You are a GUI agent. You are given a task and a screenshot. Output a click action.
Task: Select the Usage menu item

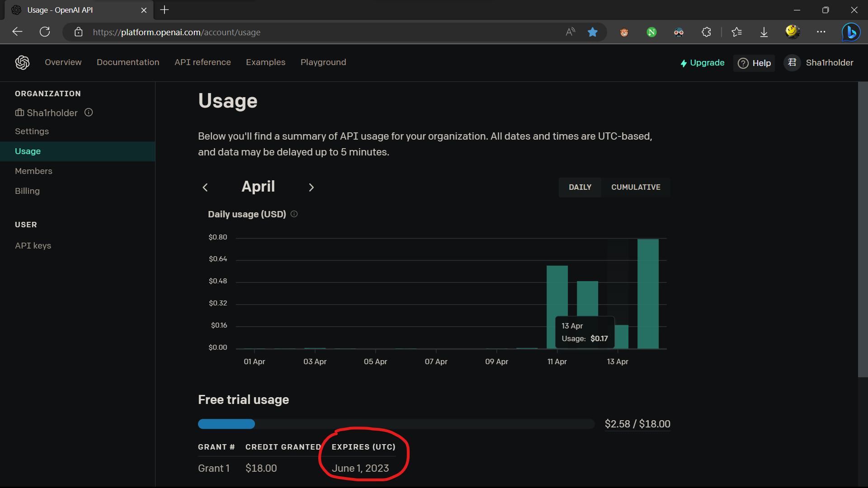28,151
